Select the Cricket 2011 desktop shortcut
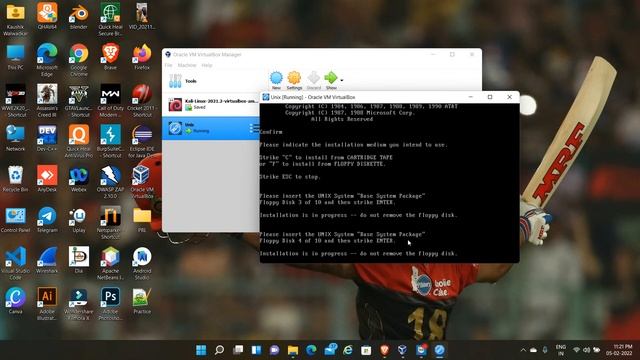 click(x=142, y=100)
